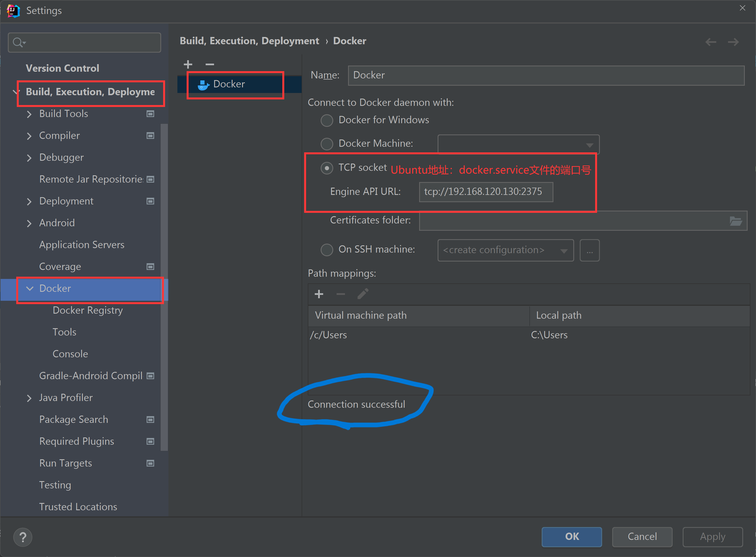
Task: Click project-level icon beside Compiler
Action: tap(150, 136)
